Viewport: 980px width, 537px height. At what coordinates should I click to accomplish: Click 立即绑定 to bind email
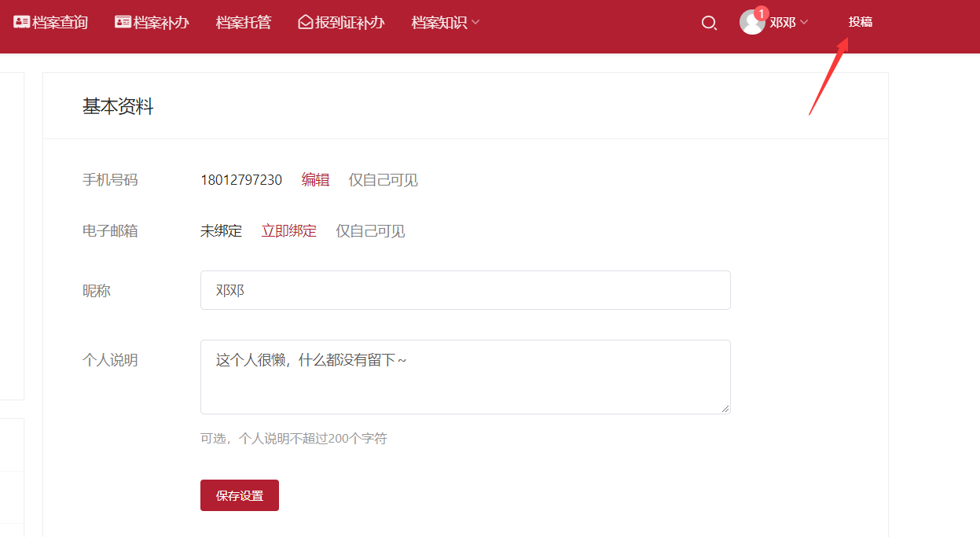click(289, 231)
